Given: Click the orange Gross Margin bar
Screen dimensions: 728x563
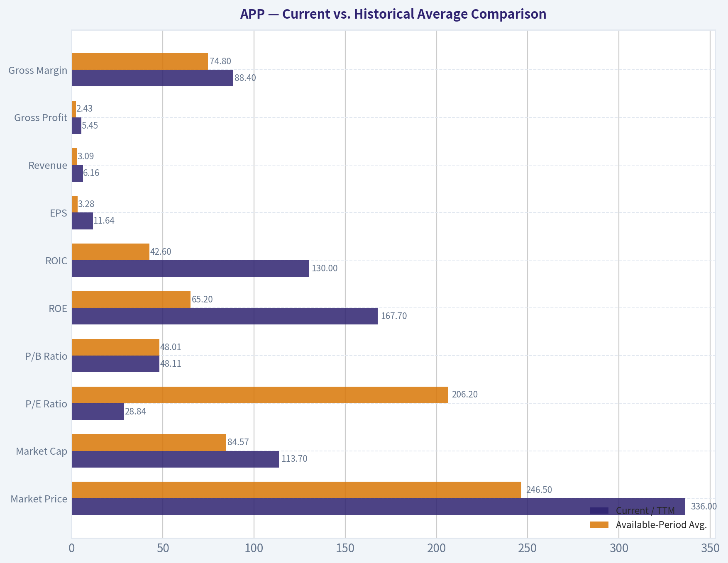Looking at the screenshot, I should pos(140,61).
